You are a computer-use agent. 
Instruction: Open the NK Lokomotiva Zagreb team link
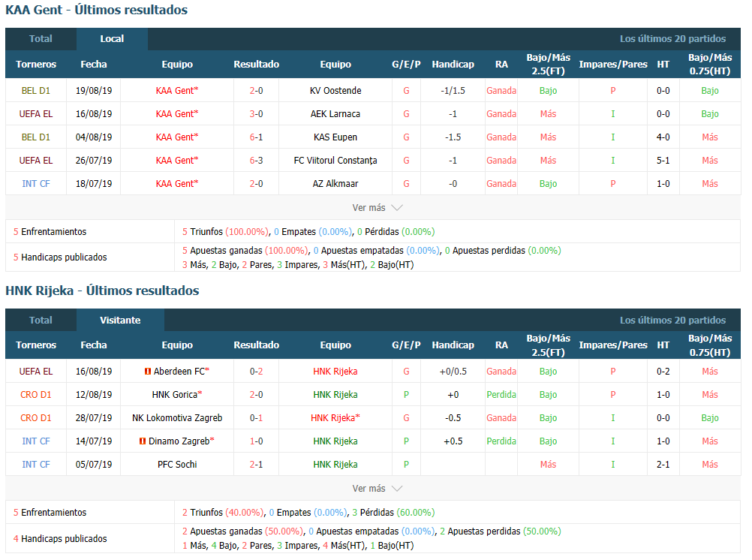pyautogui.click(x=177, y=418)
